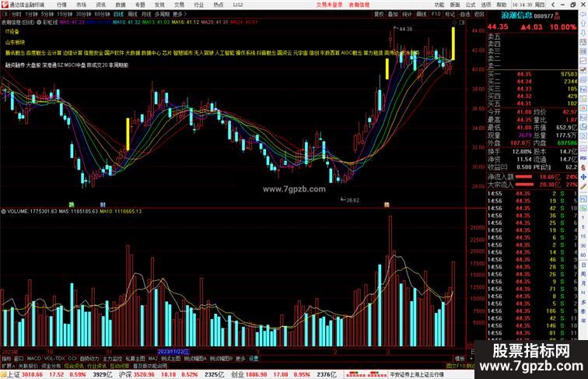The width and height of the screenshot is (588, 379).
Task: Open the 模板 template dropdown
Action: click(x=460, y=359)
